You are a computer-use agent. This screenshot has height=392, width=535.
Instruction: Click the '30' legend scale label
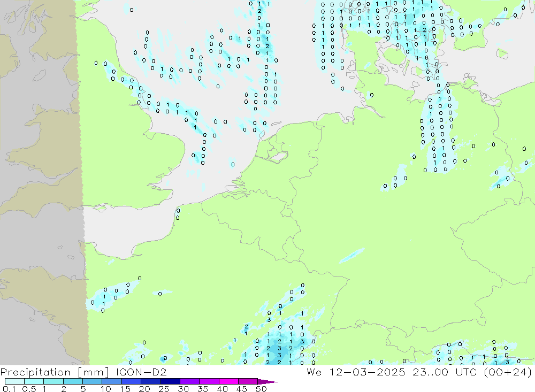pyautogui.click(x=183, y=389)
